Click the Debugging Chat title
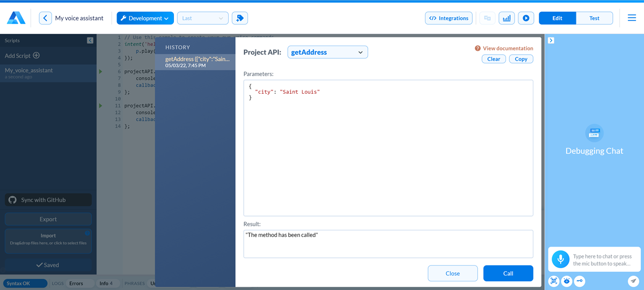 [x=594, y=151]
